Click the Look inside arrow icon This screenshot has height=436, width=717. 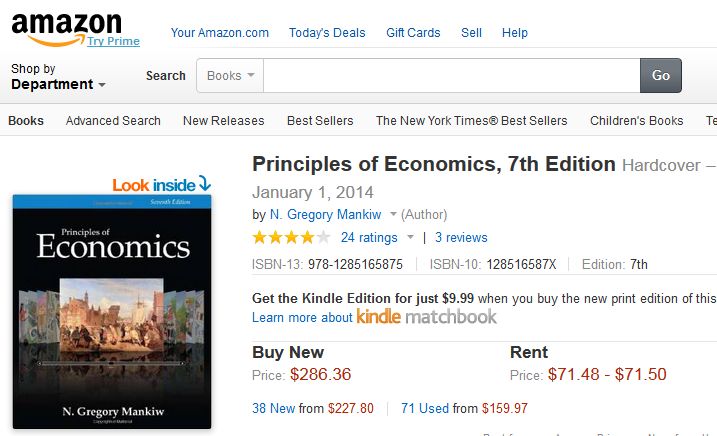click(204, 184)
